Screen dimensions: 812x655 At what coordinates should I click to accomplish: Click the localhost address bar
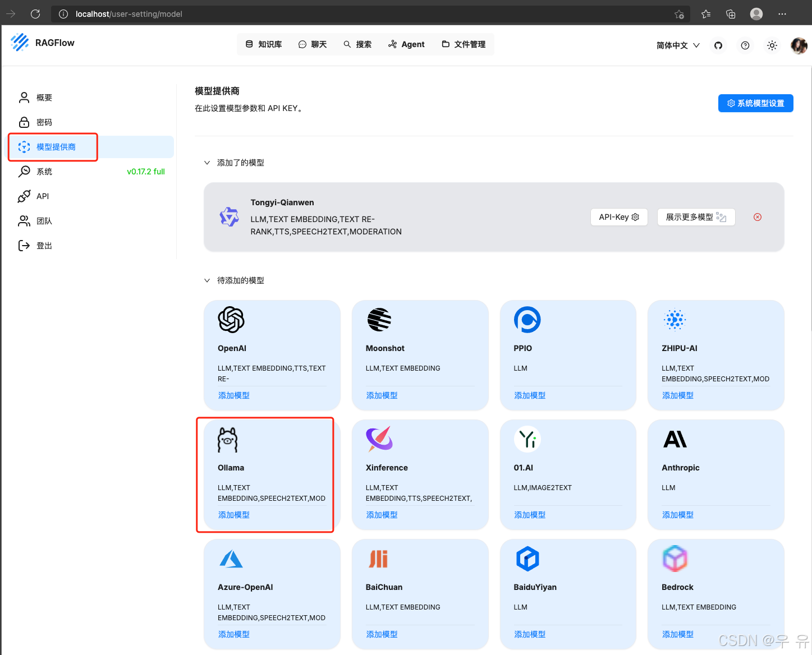tap(370, 14)
